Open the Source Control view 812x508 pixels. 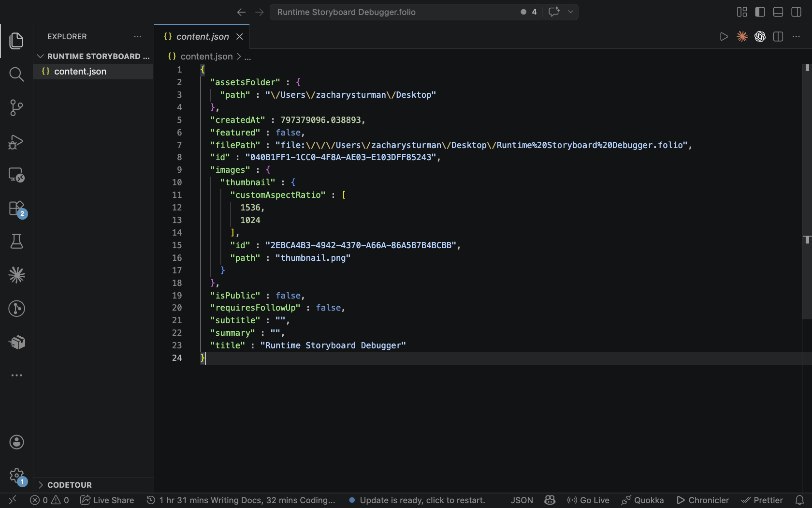point(16,107)
